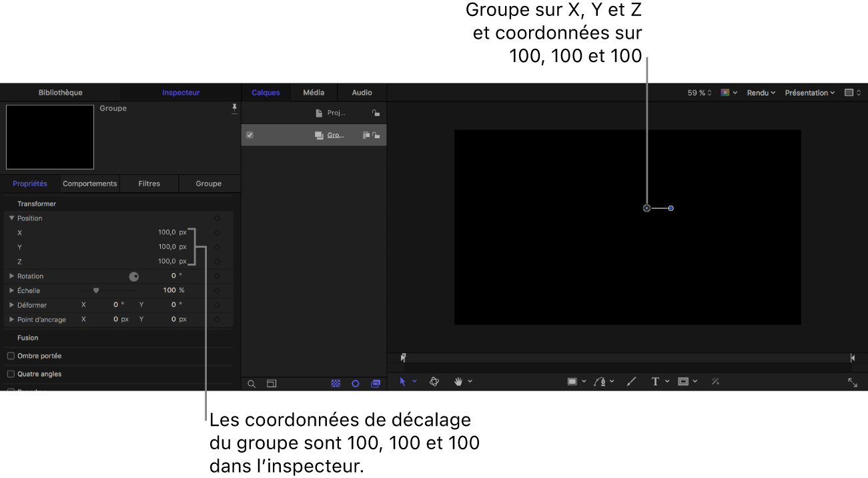Image resolution: width=868 pixels, height=478 pixels.
Task: Open the Média tab
Action: (314, 93)
